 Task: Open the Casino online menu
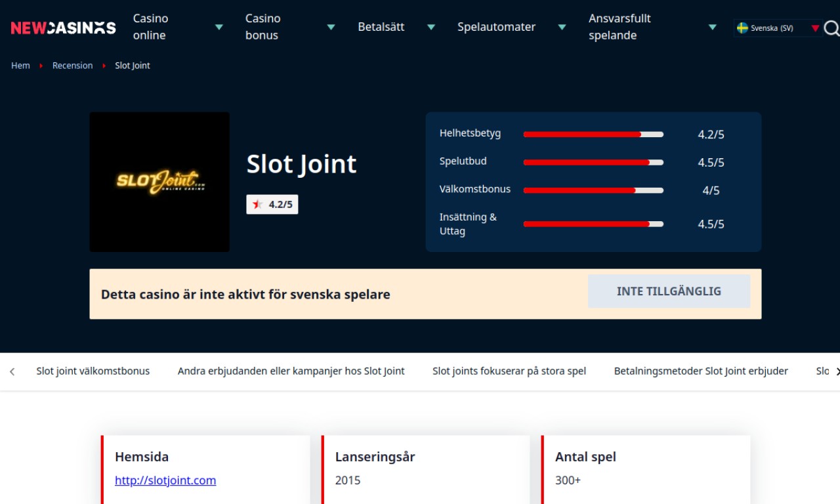(151, 27)
